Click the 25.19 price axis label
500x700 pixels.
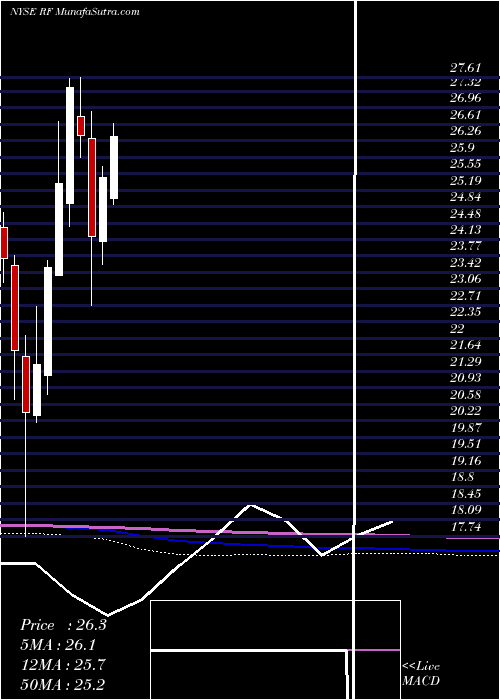(x=465, y=180)
